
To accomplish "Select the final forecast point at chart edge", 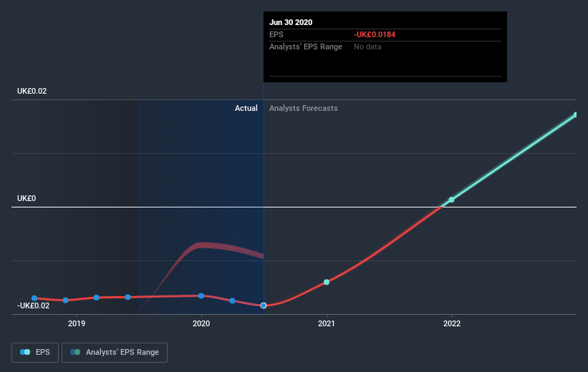I will pos(576,114).
